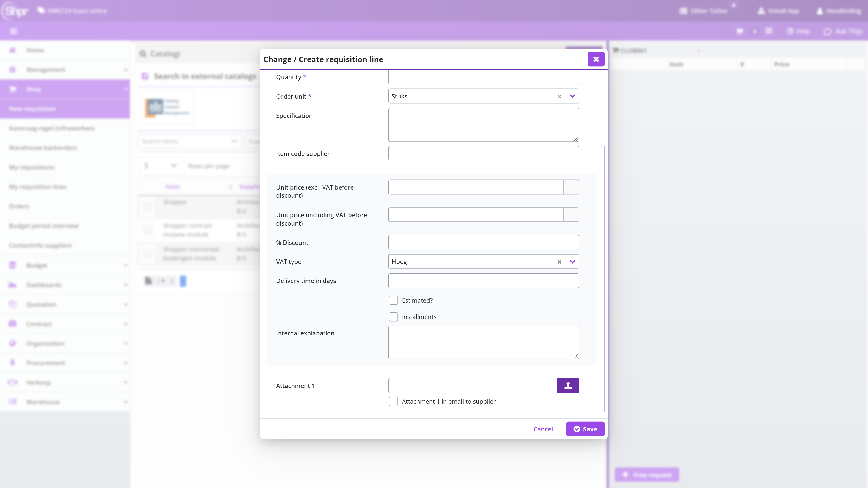Check Attachment 1 in email to supplier
Screen dimensions: 868x488
pos(393,401)
